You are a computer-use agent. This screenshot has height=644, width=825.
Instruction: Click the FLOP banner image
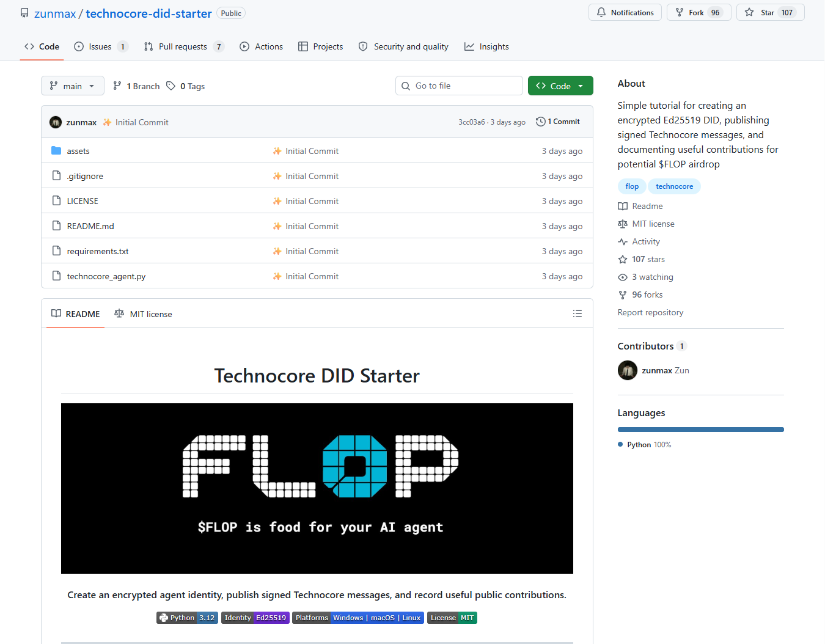(x=317, y=488)
